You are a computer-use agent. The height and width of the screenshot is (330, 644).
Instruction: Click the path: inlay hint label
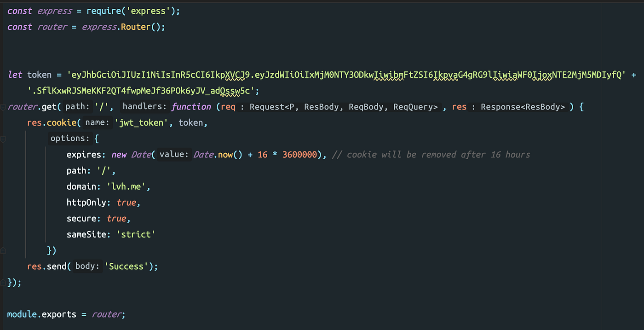click(x=76, y=106)
